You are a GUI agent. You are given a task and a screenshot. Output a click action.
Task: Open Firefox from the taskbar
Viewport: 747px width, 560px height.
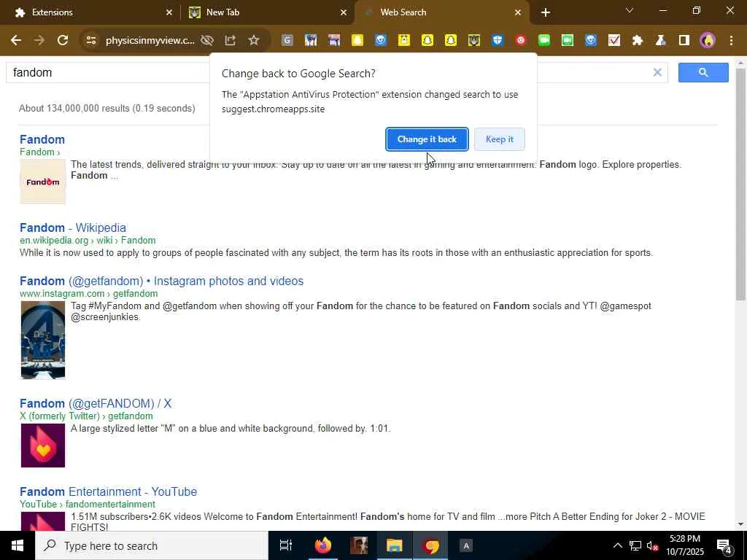click(323, 545)
